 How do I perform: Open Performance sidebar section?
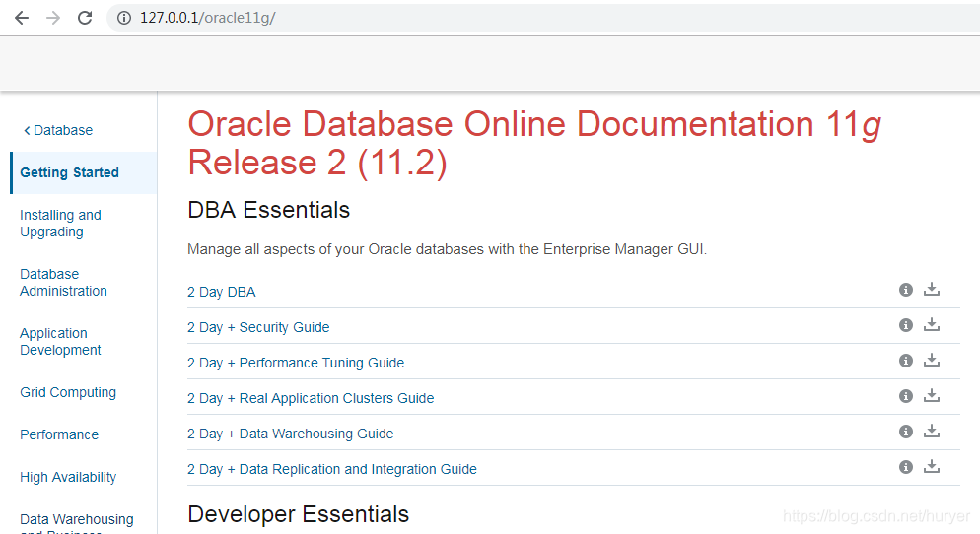[59, 435]
